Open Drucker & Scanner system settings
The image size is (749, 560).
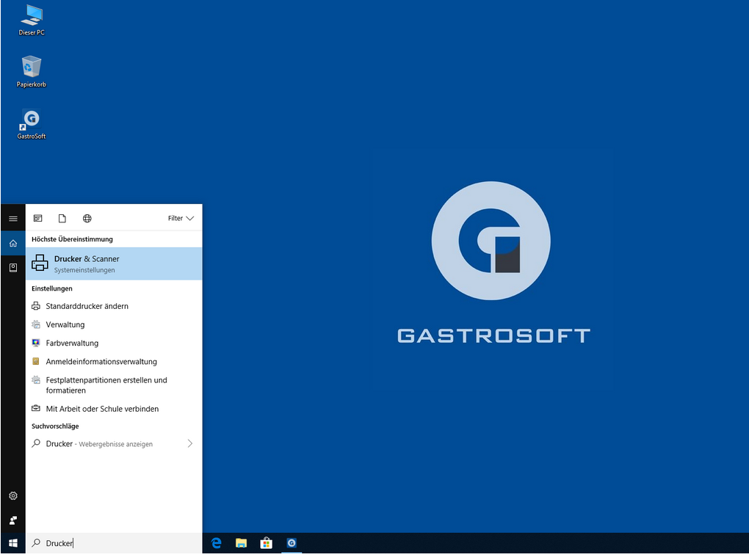pos(114,263)
